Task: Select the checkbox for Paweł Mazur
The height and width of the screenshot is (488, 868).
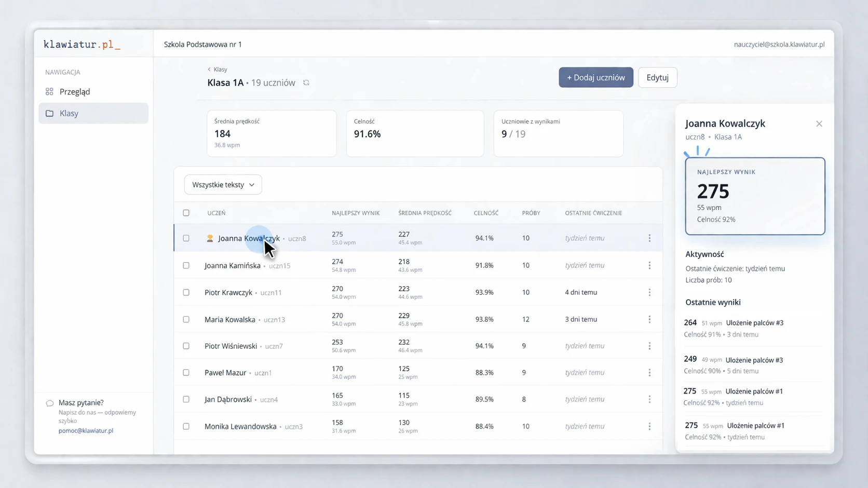Action: (186, 373)
